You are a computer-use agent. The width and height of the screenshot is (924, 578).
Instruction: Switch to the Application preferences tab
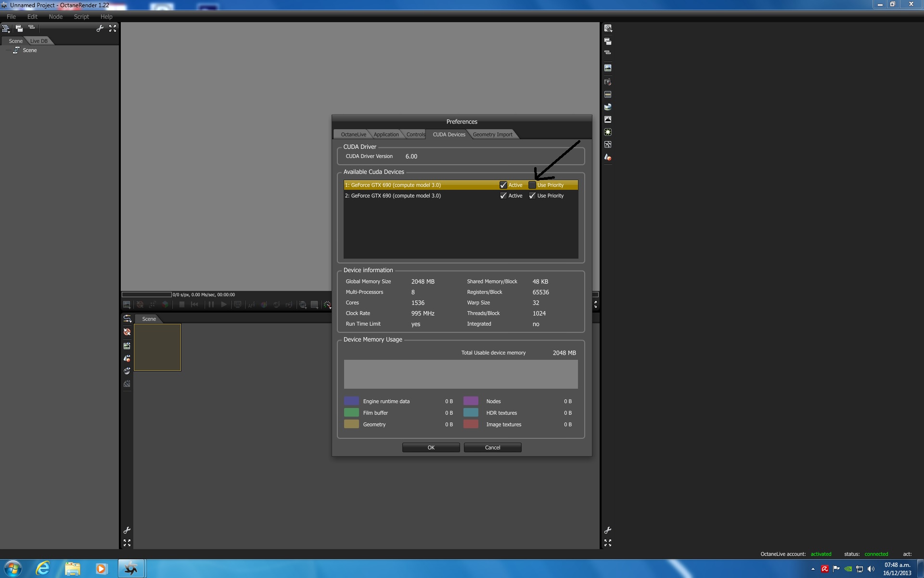tap(386, 134)
